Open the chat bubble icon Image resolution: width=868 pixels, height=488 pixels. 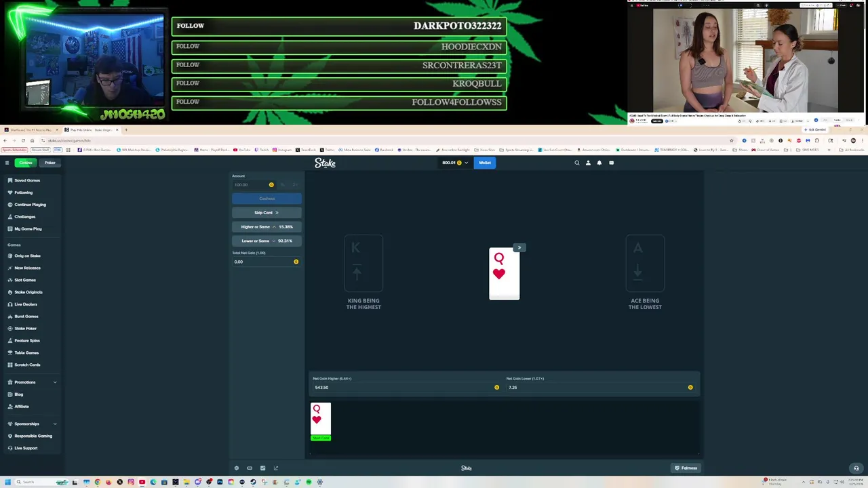click(x=611, y=163)
